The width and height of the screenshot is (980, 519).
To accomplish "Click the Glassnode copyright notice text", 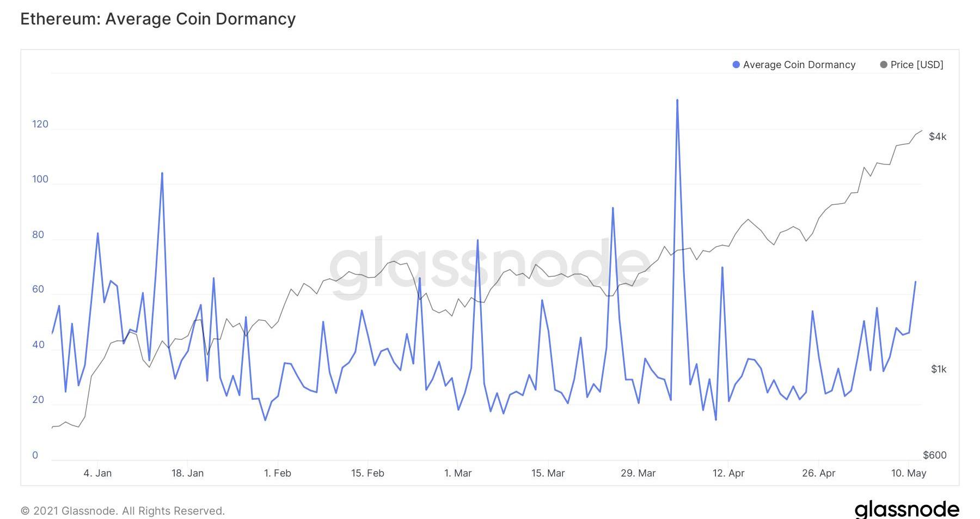I will pyautogui.click(x=122, y=511).
